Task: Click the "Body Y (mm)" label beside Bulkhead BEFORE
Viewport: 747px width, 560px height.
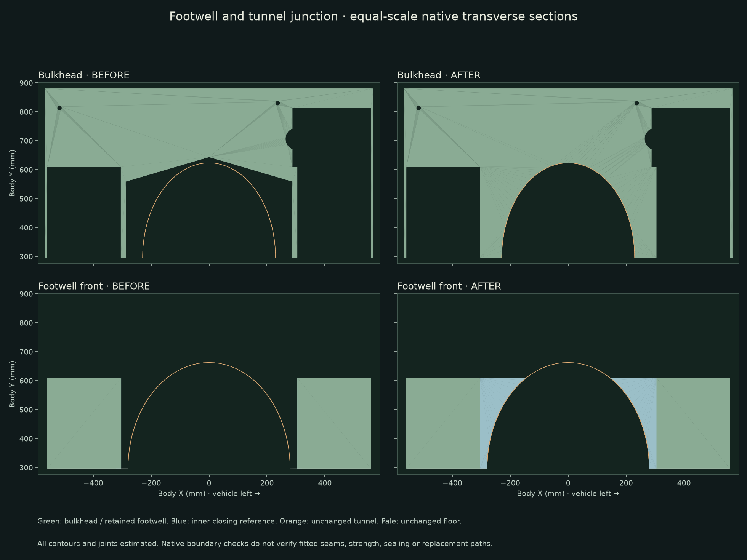Action: (12, 173)
